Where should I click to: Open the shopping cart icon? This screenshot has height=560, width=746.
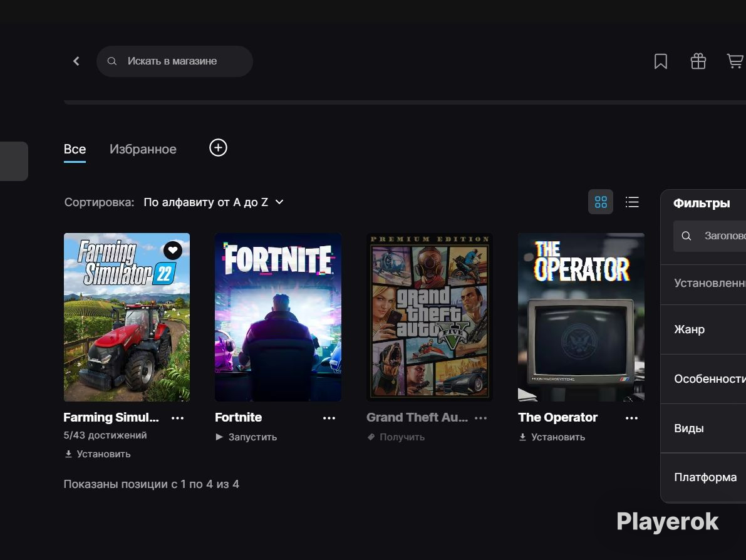[x=735, y=61]
